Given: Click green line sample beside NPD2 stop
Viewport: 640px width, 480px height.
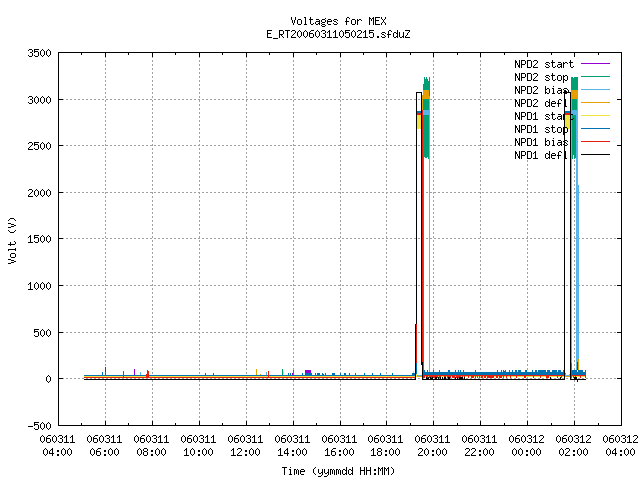Looking at the screenshot, I should coord(595,77).
